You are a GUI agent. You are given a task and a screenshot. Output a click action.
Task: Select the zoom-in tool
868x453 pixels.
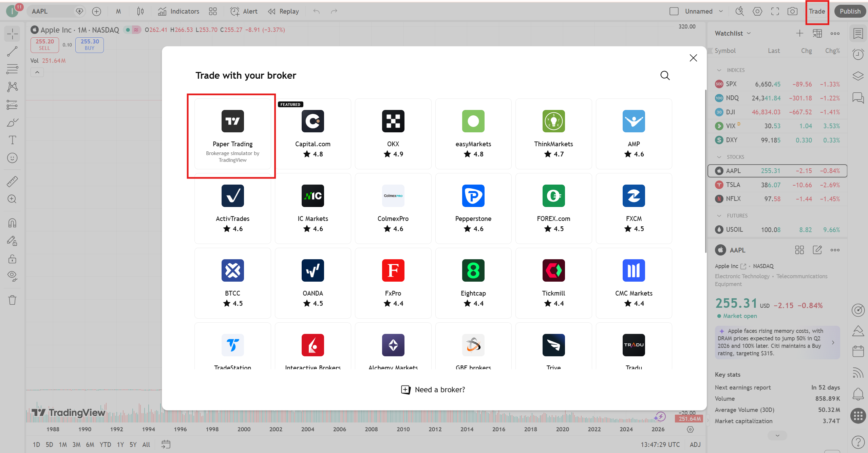coord(12,199)
